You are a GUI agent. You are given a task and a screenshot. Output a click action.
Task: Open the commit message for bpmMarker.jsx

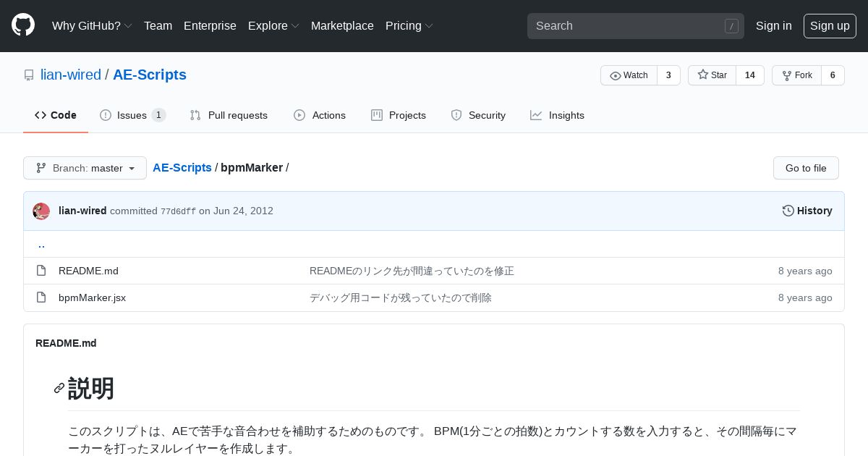[x=401, y=297]
